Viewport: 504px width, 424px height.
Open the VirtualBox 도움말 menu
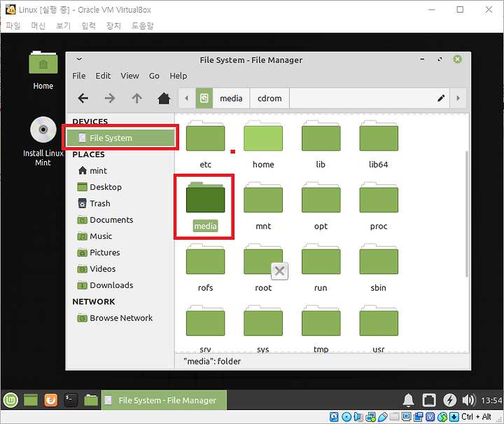point(142,25)
